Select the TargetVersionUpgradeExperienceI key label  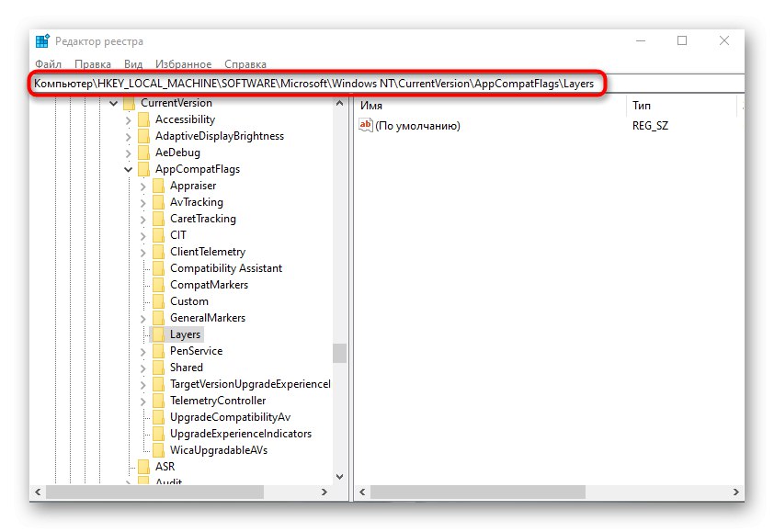point(250,384)
